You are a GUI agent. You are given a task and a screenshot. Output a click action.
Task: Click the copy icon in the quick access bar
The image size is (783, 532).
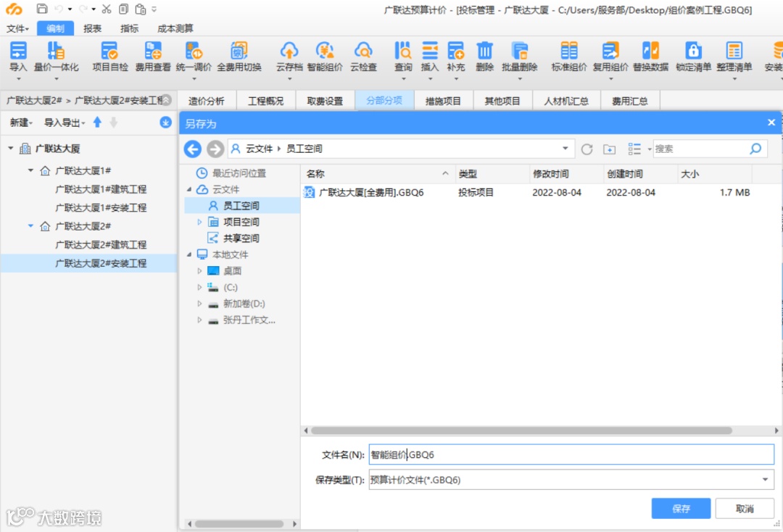(x=123, y=9)
